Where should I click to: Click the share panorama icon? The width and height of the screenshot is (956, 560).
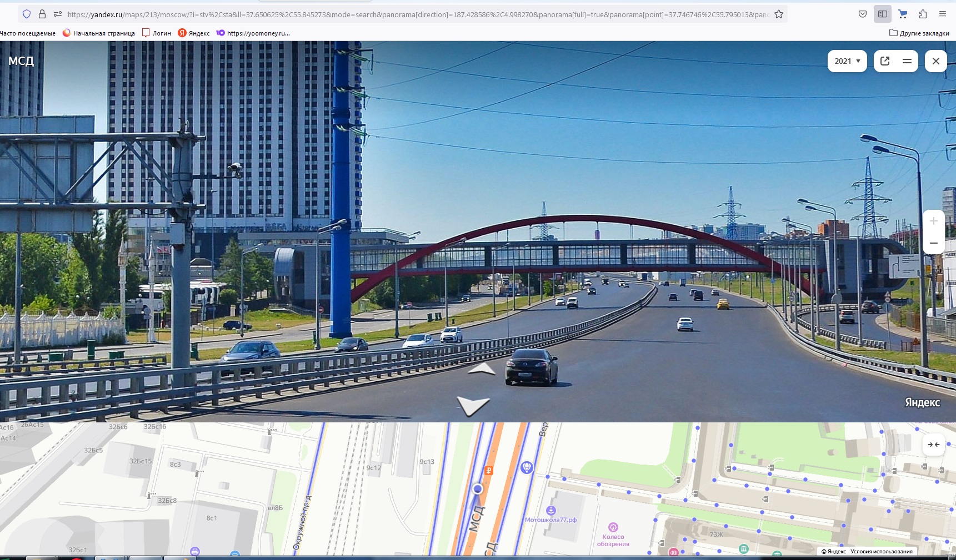pos(885,61)
